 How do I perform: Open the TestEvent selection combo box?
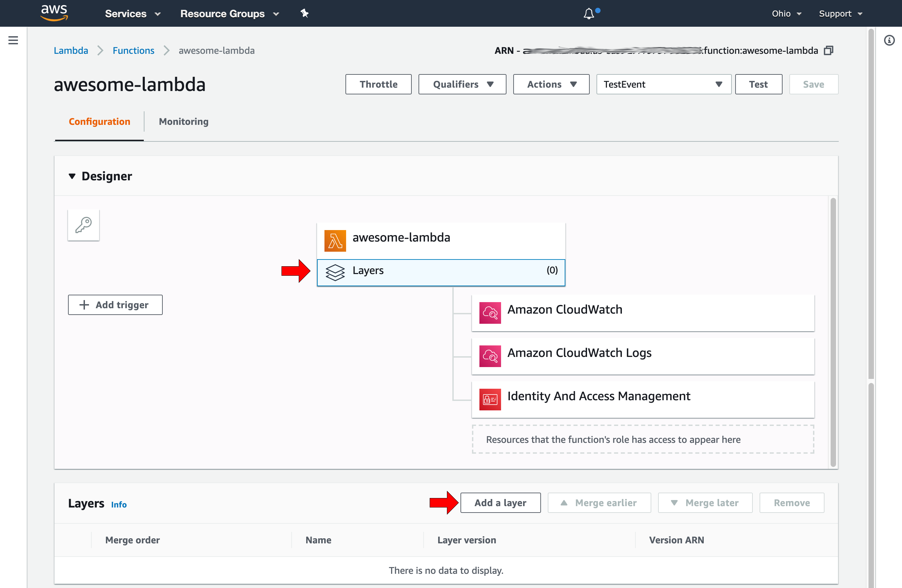(663, 84)
